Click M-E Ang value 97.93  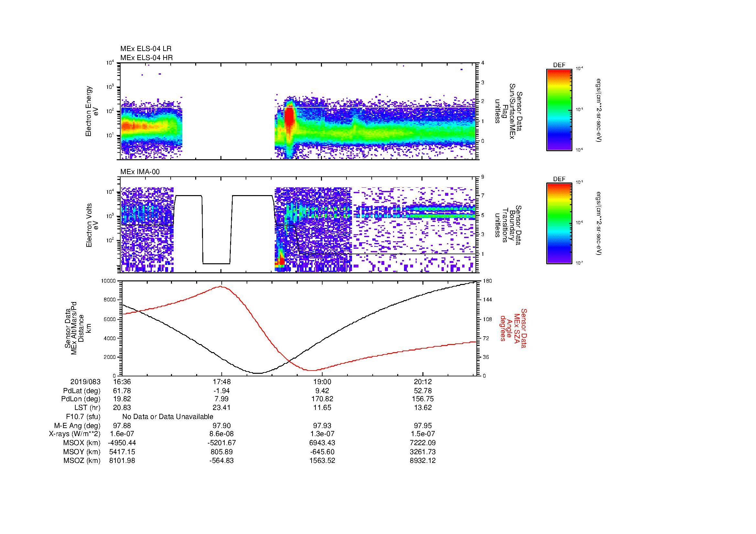[x=322, y=426]
